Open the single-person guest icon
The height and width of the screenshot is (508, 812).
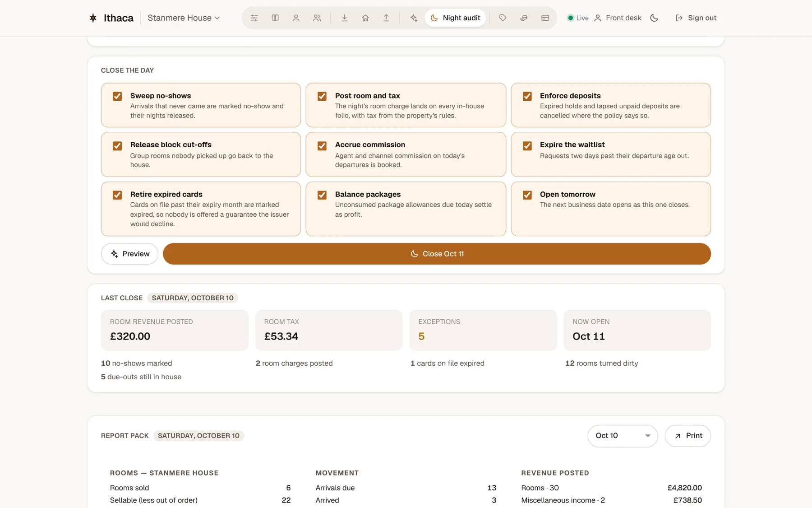(x=296, y=18)
